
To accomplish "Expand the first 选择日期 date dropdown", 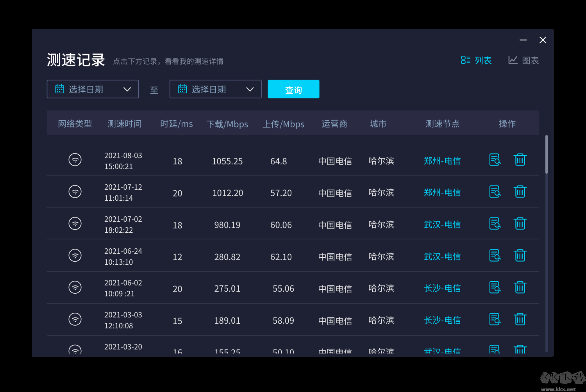I will point(127,89).
